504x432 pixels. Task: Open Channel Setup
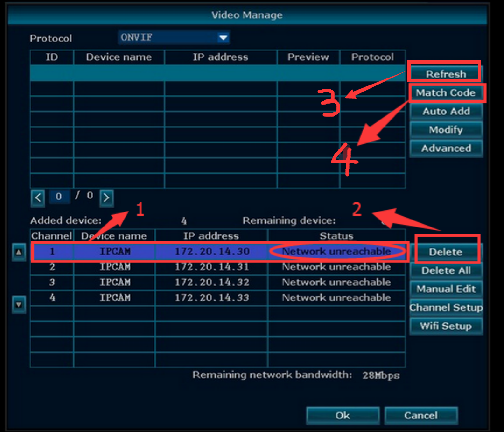446,307
